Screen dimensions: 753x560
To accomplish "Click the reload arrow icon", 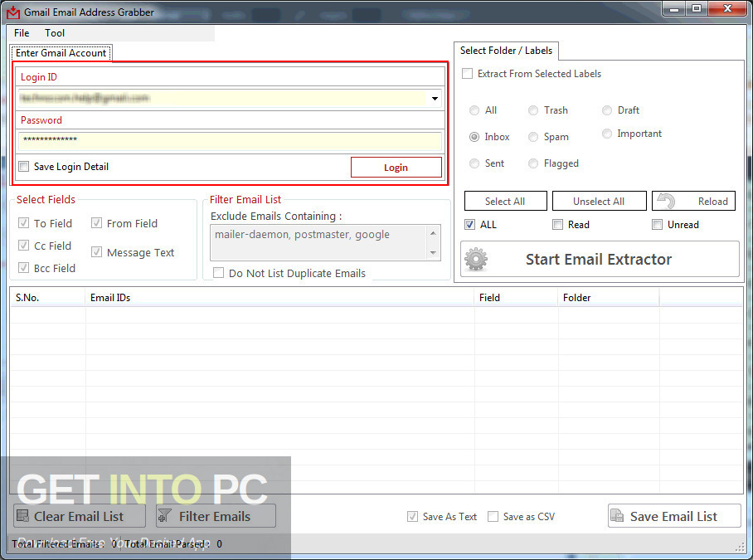I will pyautogui.click(x=667, y=201).
